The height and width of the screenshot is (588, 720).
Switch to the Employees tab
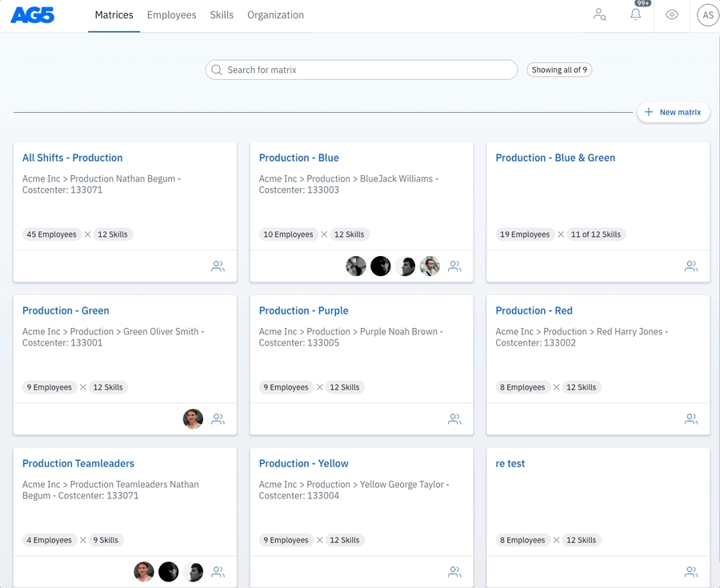(171, 15)
